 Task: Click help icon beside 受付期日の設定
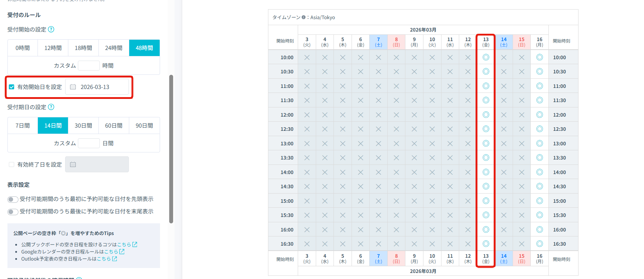click(51, 107)
